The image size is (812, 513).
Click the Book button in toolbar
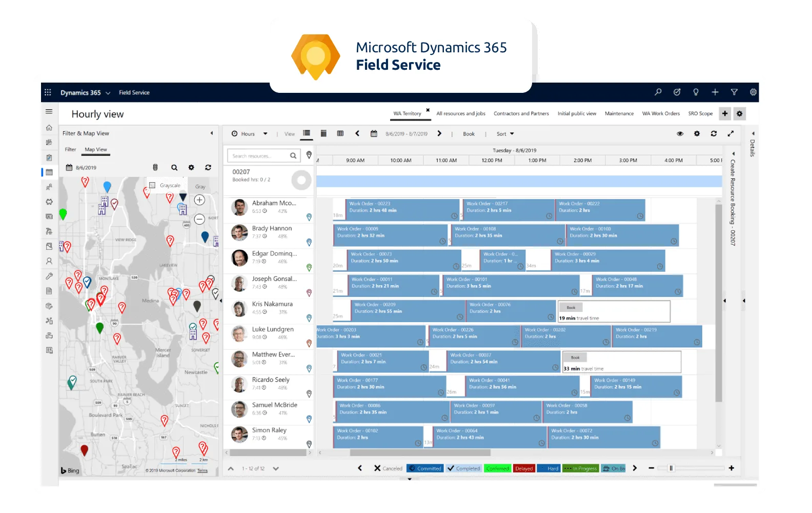469,134
